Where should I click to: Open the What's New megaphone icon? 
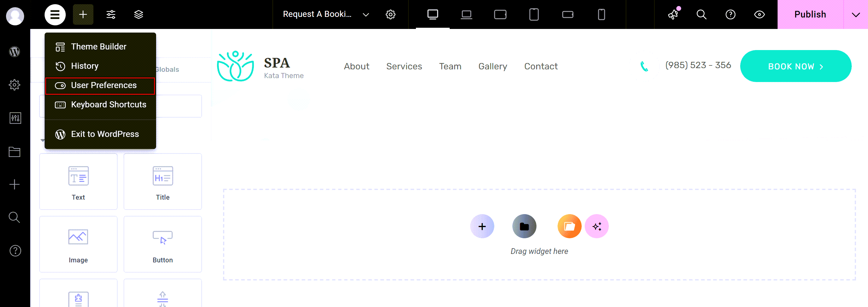tap(673, 14)
